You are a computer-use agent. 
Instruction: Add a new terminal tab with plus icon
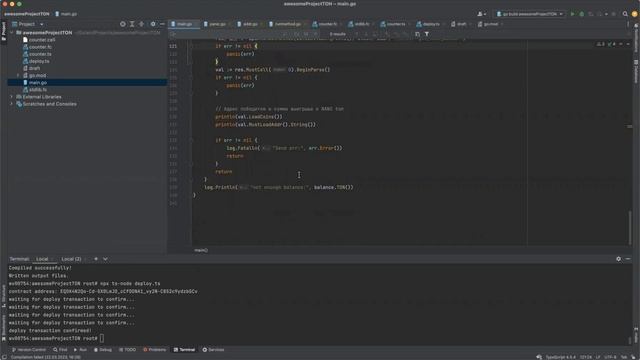pyautogui.click(x=96, y=259)
